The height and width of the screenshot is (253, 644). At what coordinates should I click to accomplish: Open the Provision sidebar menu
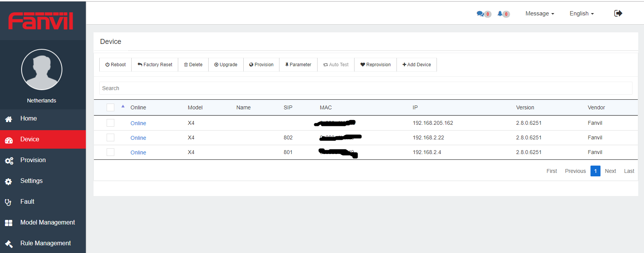(43, 160)
